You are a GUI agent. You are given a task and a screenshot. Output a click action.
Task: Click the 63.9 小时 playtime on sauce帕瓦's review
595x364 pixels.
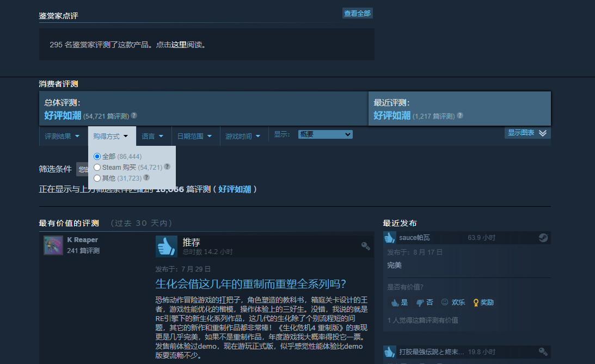(x=482, y=238)
